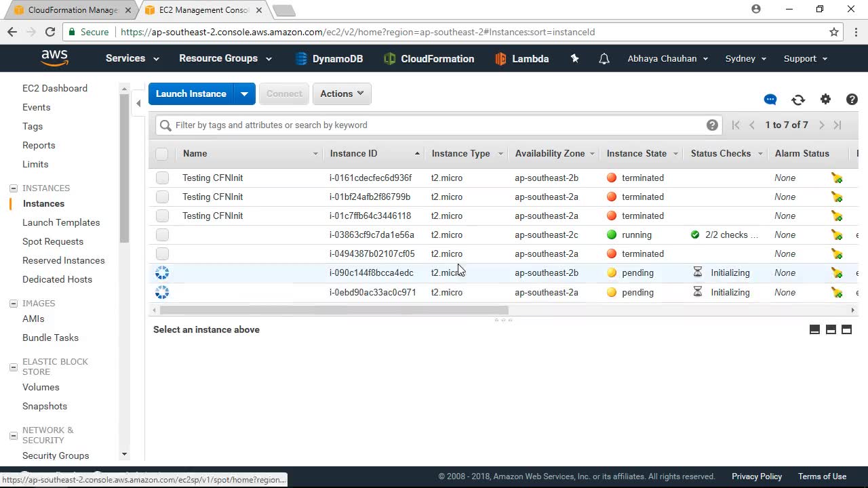Image resolution: width=868 pixels, height=488 pixels.
Task: Open the Terms of Use link
Action: [x=822, y=476]
